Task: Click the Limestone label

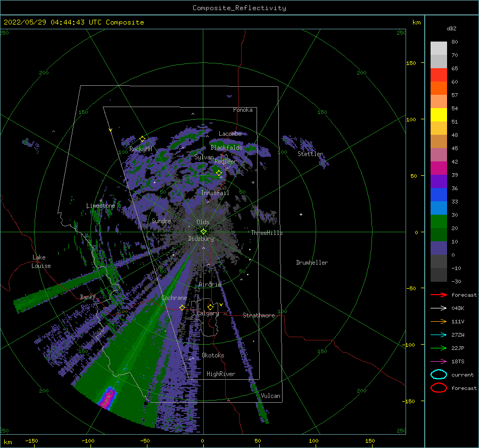Action: coord(101,206)
